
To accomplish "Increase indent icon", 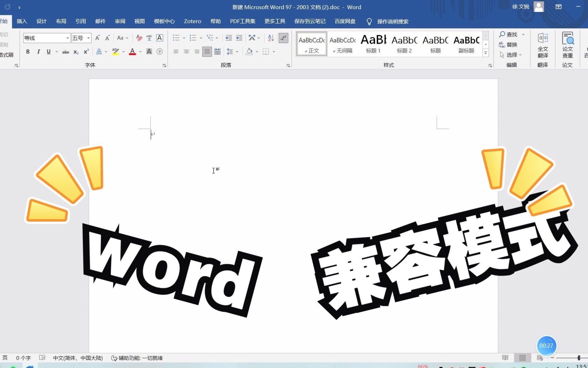I will pos(239,38).
